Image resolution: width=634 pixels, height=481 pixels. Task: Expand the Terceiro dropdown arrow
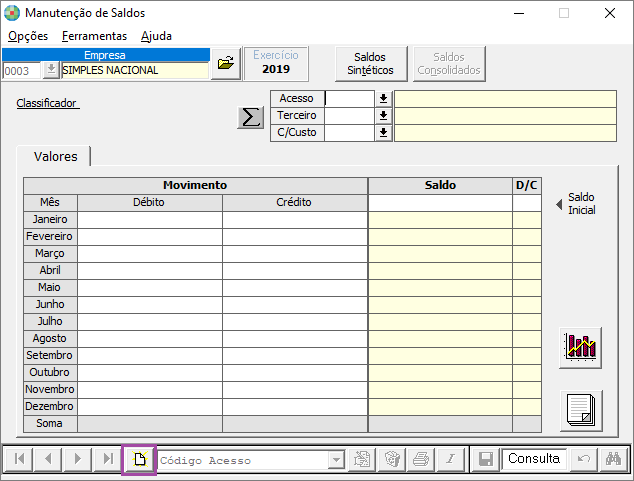382,115
